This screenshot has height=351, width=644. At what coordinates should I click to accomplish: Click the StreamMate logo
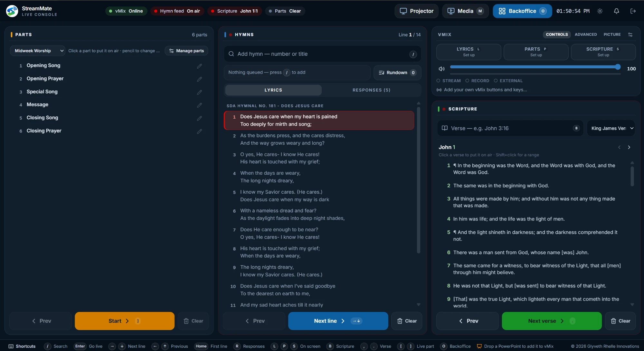[x=12, y=11]
